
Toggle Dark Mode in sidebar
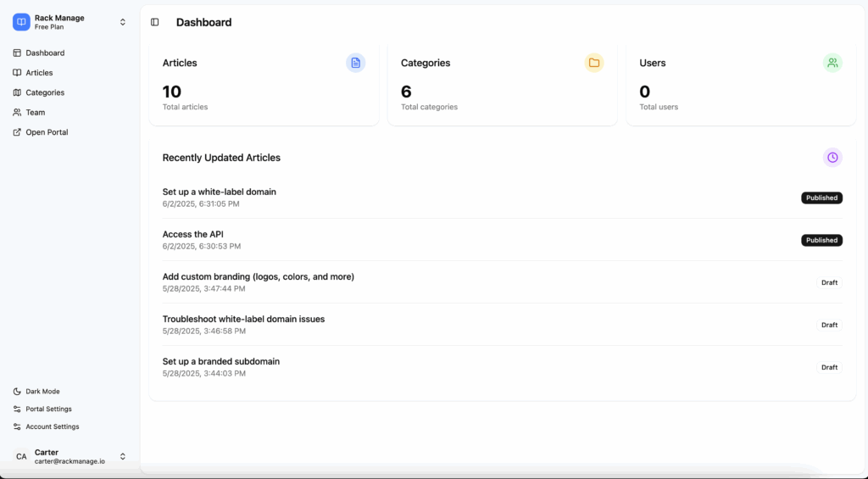click(42, 392)
